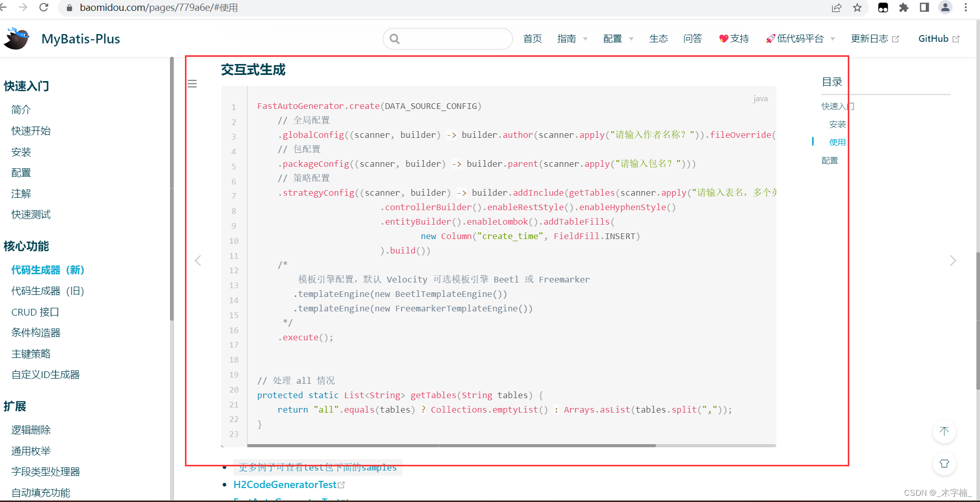Click the search magnifier icon
Image resolution: width=980 pixels, height=502 pixels.
pyautogui.click(x=395, y=39)
